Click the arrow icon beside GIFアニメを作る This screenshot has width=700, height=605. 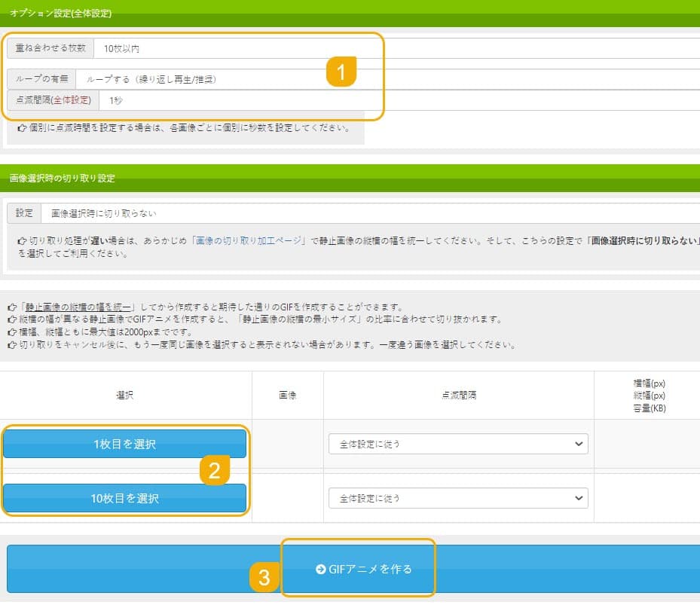click(320, 570)
